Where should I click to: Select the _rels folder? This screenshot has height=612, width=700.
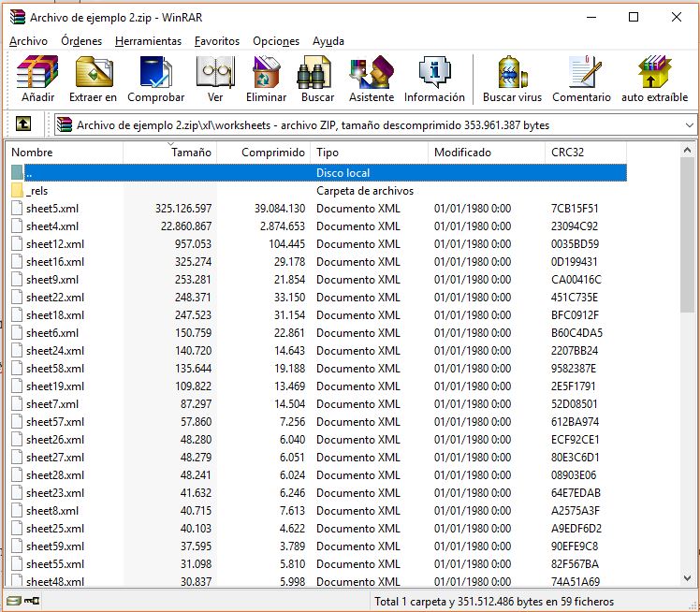(37, 191)
